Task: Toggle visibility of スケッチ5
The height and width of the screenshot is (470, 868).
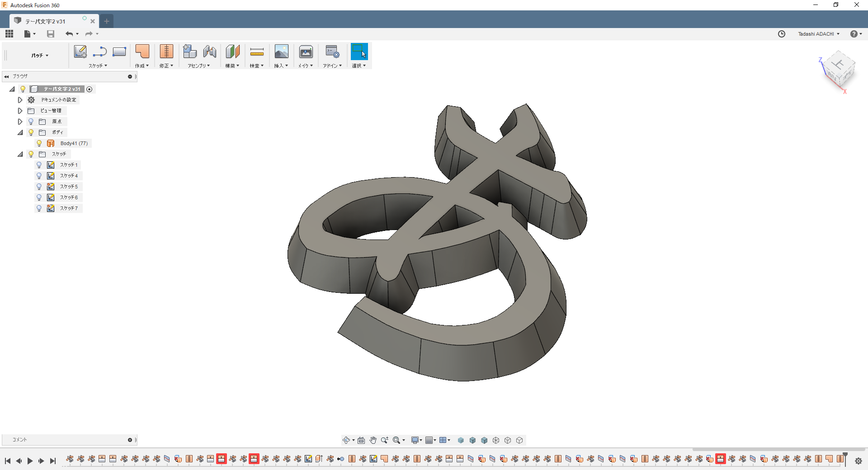Action: [x=39, y=187]
